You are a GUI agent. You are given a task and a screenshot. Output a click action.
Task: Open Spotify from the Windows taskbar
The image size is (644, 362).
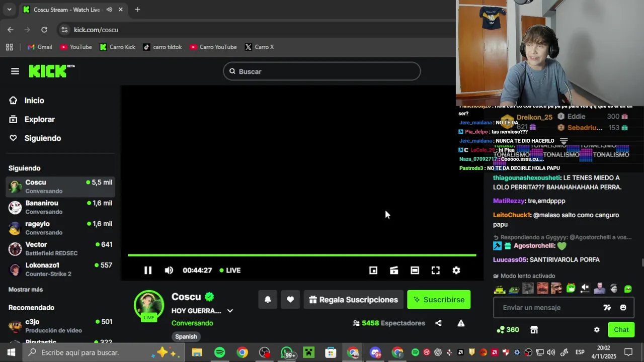click(220, 352)
